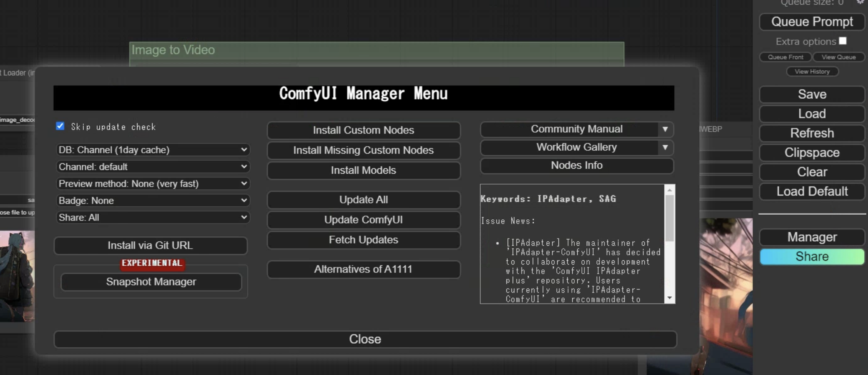Open the Badge: None dropdown
Image resolution: width=868 pixels, height=375 pixels.
pos(153,200)
